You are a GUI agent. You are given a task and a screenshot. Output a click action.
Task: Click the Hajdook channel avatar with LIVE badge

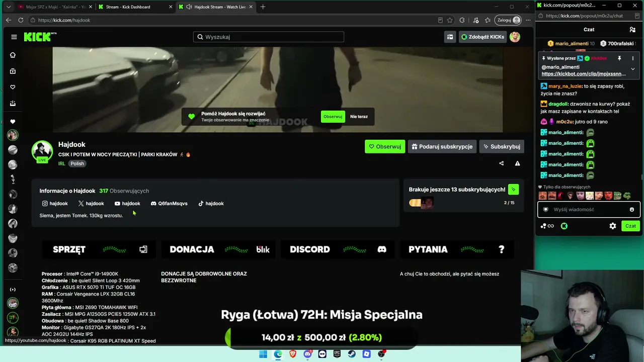coord(42,151)
